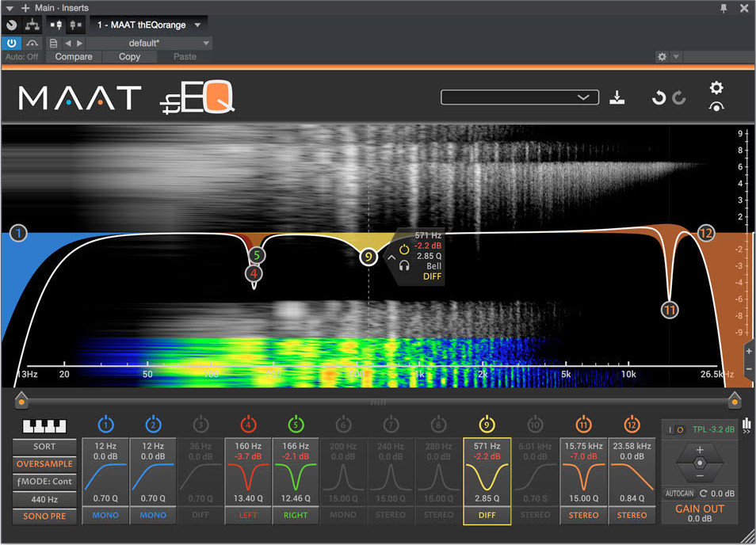The height and width of the screenshot is (545, 756).
Task: Click the headphones solo icon in band 9 popup
Action: tap(404, 266)
